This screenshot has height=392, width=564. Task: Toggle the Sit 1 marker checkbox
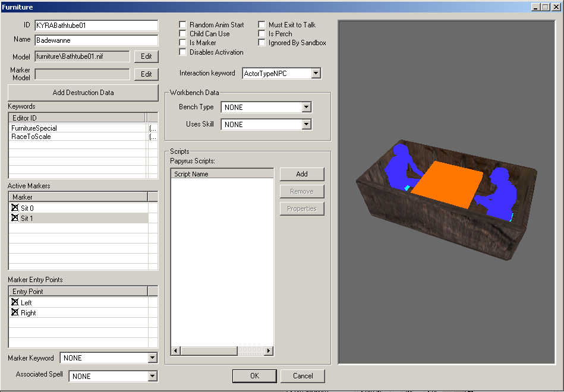click(x=15, y=218)
